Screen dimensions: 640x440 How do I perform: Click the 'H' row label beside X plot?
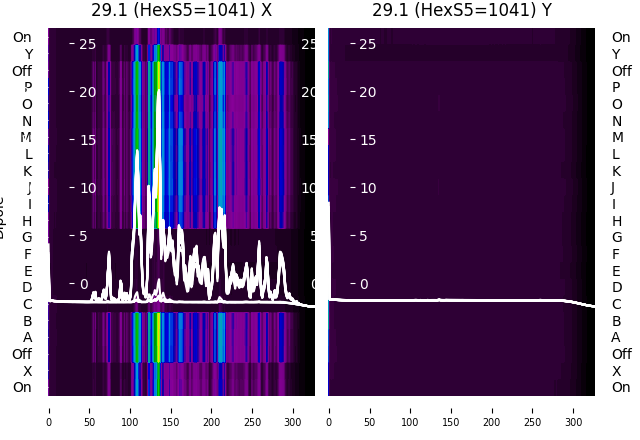coord(27,221)
